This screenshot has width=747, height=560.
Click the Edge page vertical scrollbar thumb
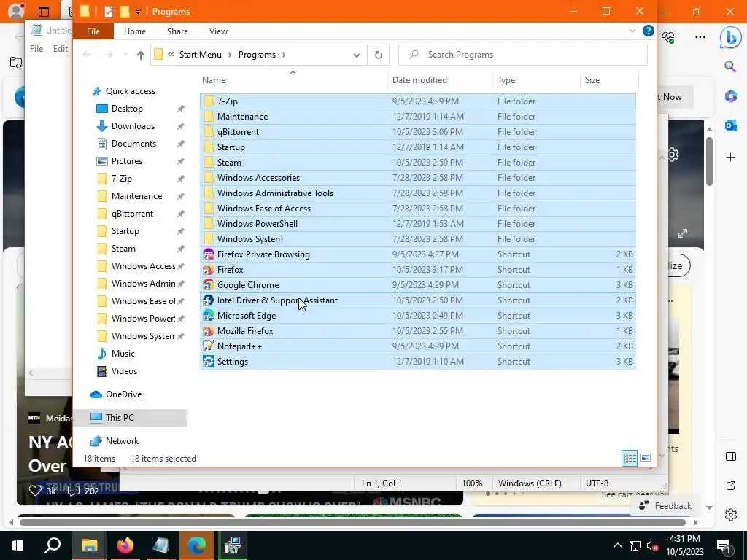click(709, 162)
